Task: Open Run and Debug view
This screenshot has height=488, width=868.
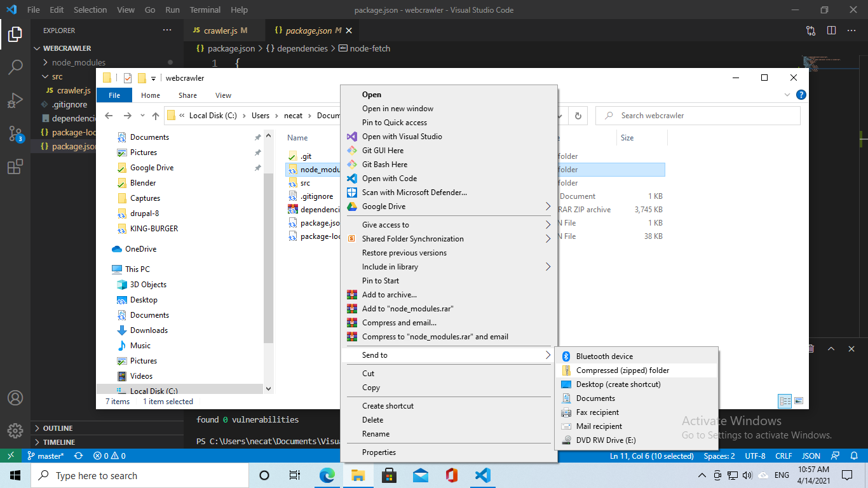Action: [x=15, y=100]
